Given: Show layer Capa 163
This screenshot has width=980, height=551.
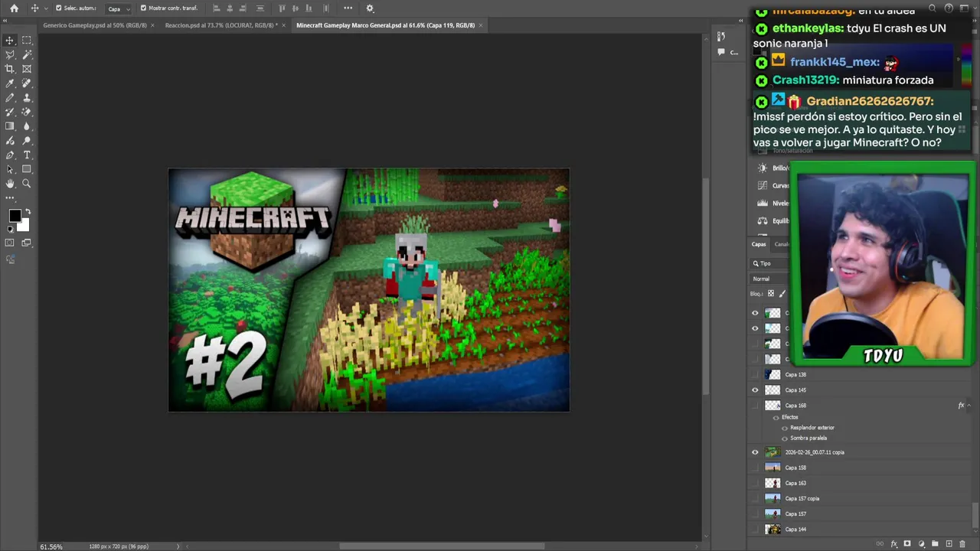Looking at the screenshot, I should click(x=755, y=483).
